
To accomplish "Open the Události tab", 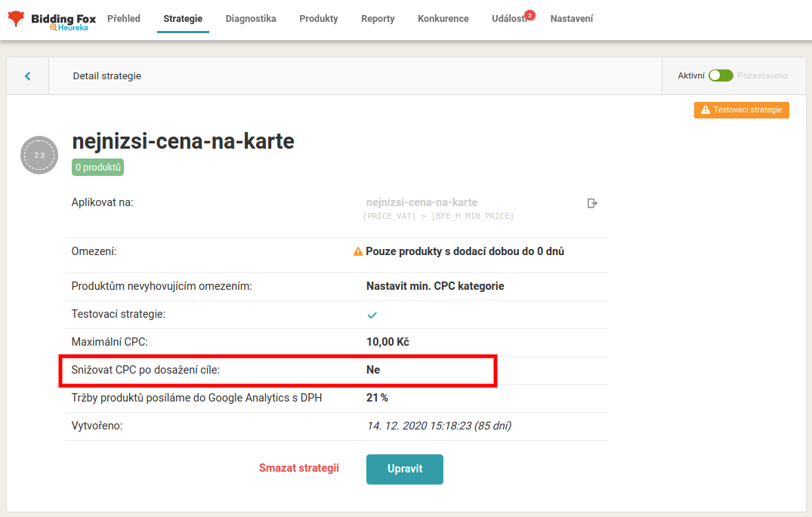I will coord(509,19).
